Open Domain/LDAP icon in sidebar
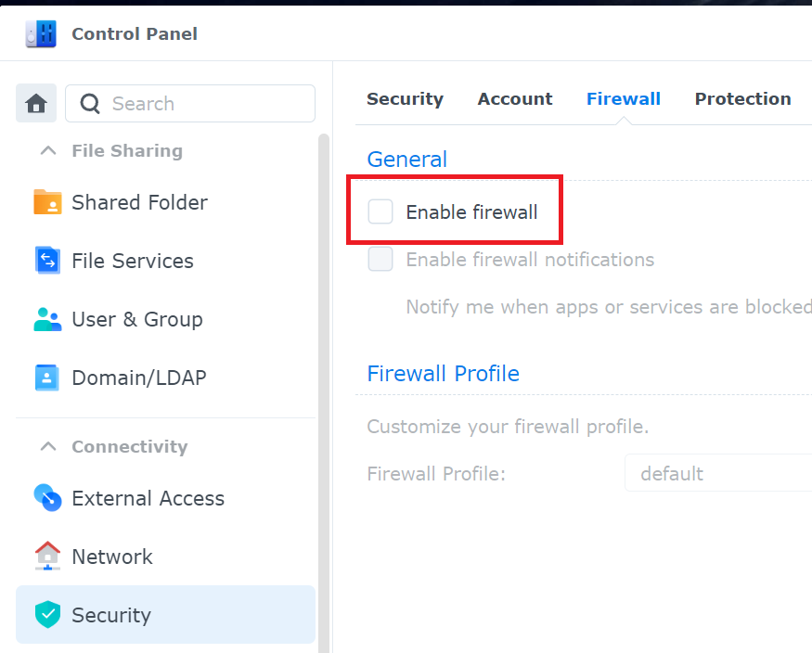The height and width of the screenshot is (653, 812). 47,378
